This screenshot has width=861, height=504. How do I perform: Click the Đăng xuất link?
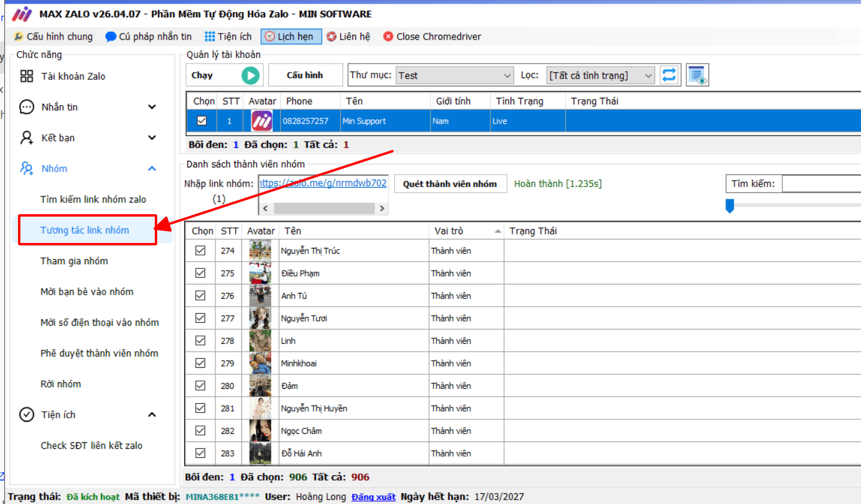coord(373,497)
